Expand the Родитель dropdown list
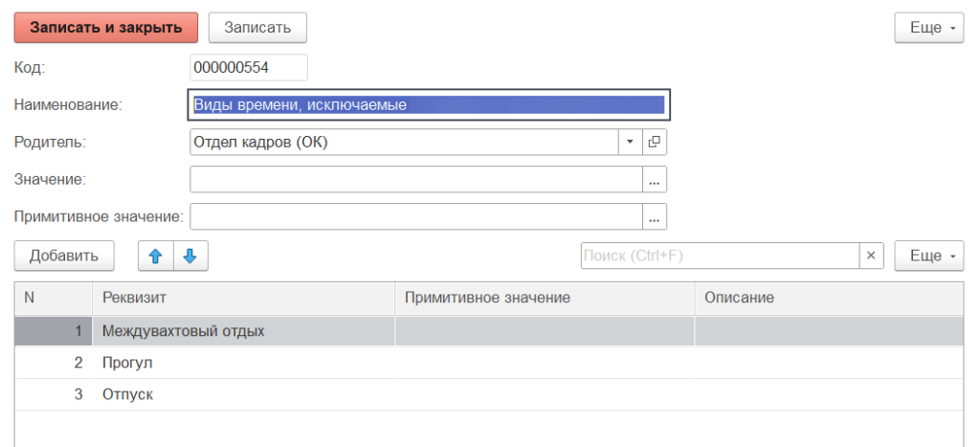The width and height of the screenshot is (980, 447). click(630, 142)
